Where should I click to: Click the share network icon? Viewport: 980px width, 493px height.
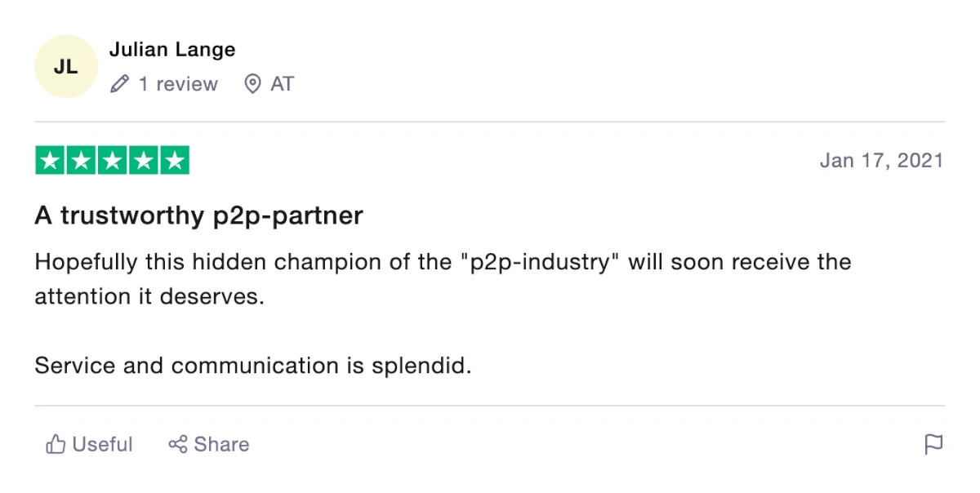[x=178, y=444]
